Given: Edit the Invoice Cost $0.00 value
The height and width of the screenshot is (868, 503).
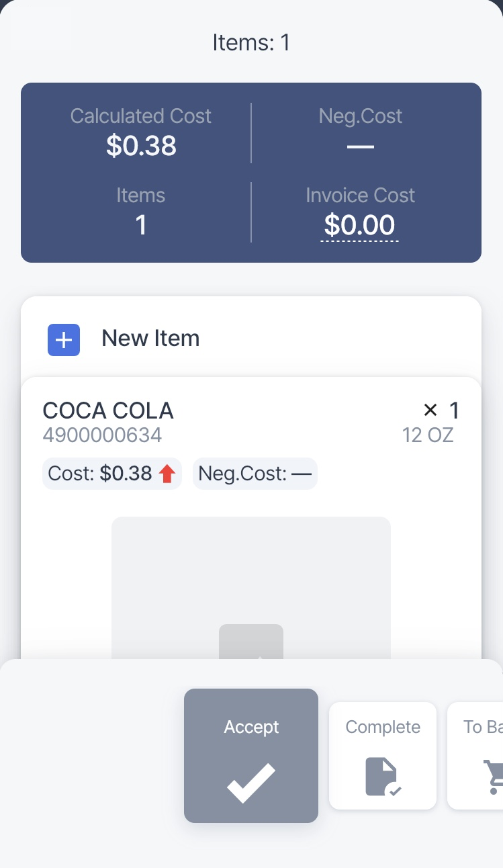Looking at the screenshot, I should click(360, 225).
